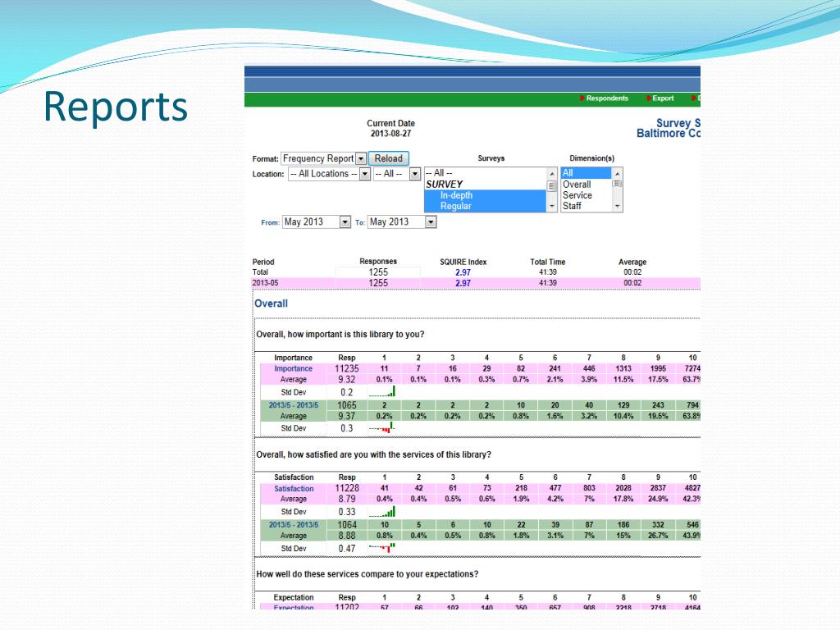Open the Format Frequency Report dropdown
The width and height of the screenshot is (840, 630).
323,158
